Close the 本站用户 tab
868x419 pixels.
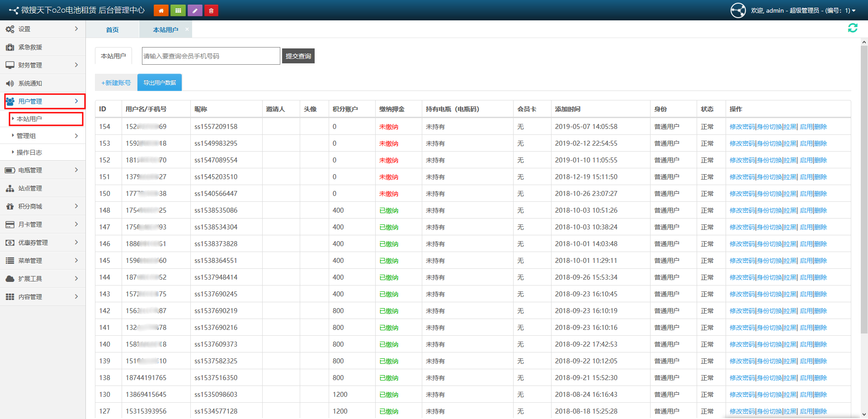pyautogui.click(x=187, y=29)
